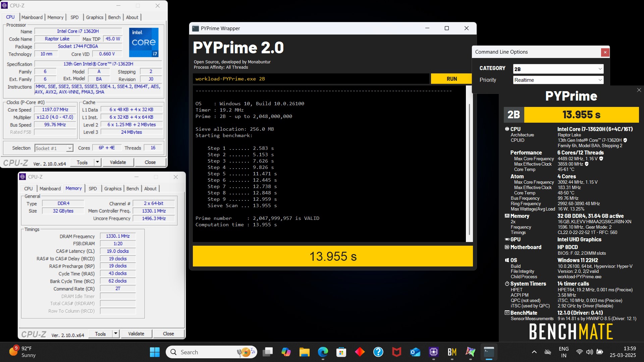Open Microsoft Store from taskbar

pyautogui.click(x=341, y=352)
